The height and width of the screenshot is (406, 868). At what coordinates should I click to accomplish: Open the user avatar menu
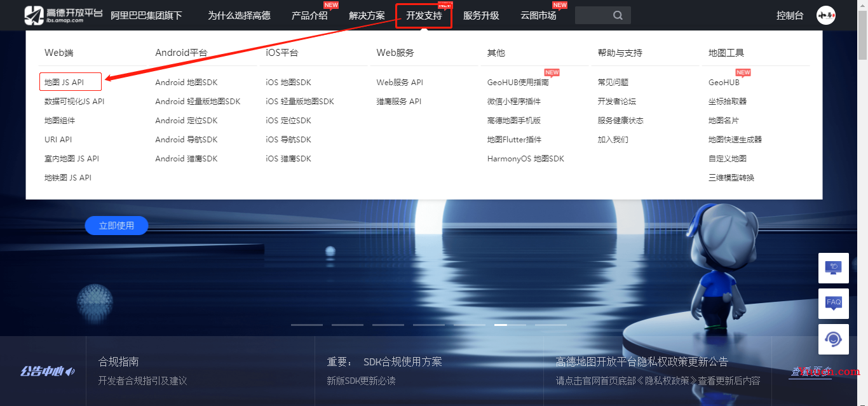(825, 15)
